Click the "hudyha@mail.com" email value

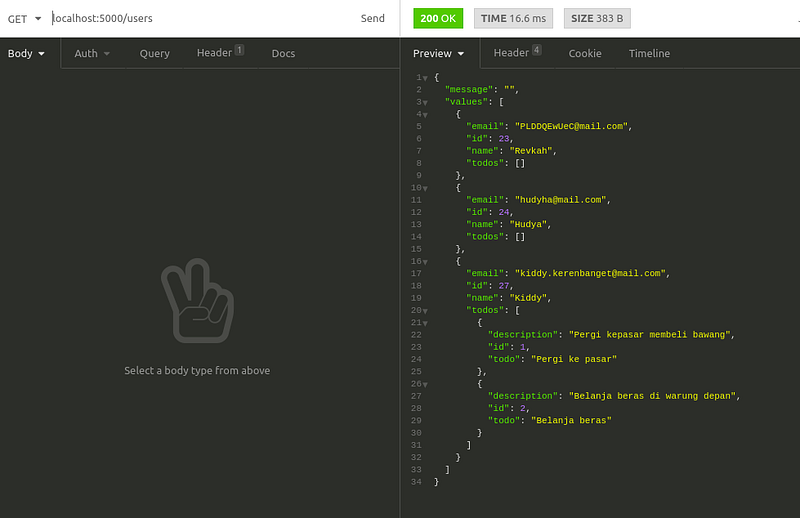(561, 200)
